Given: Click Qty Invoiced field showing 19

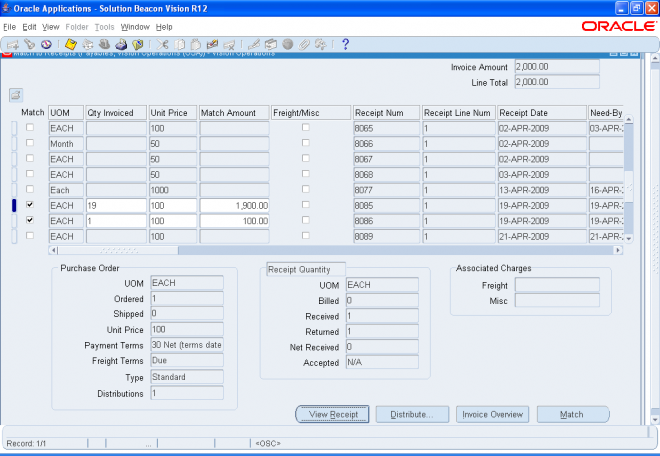Looking at the screenshot, I should click(x=116, y=205).
